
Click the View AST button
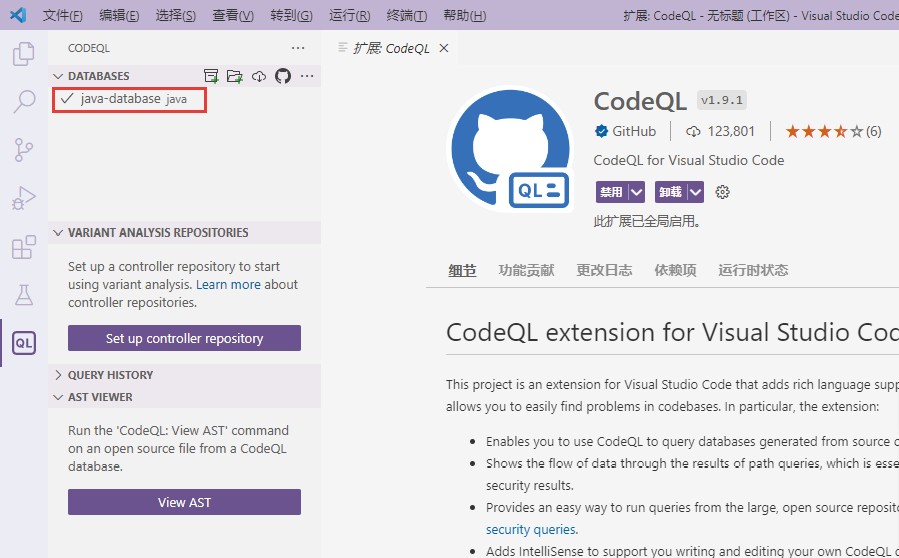[x=184, y=502]
